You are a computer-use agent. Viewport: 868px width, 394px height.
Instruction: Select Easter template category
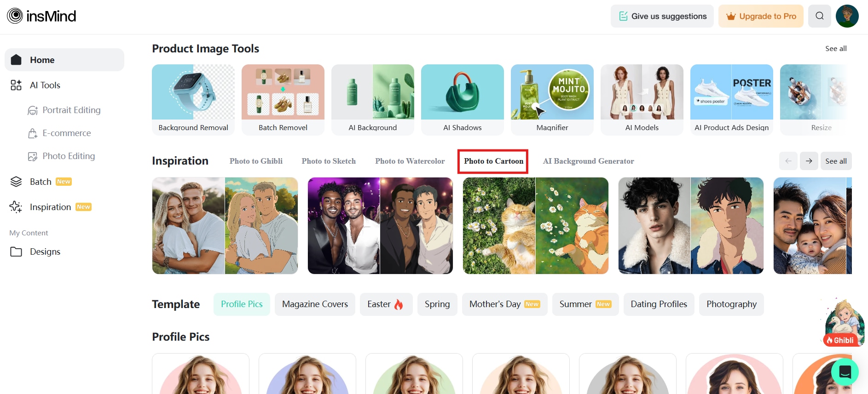pyautogui.click(x=386, y=304)
